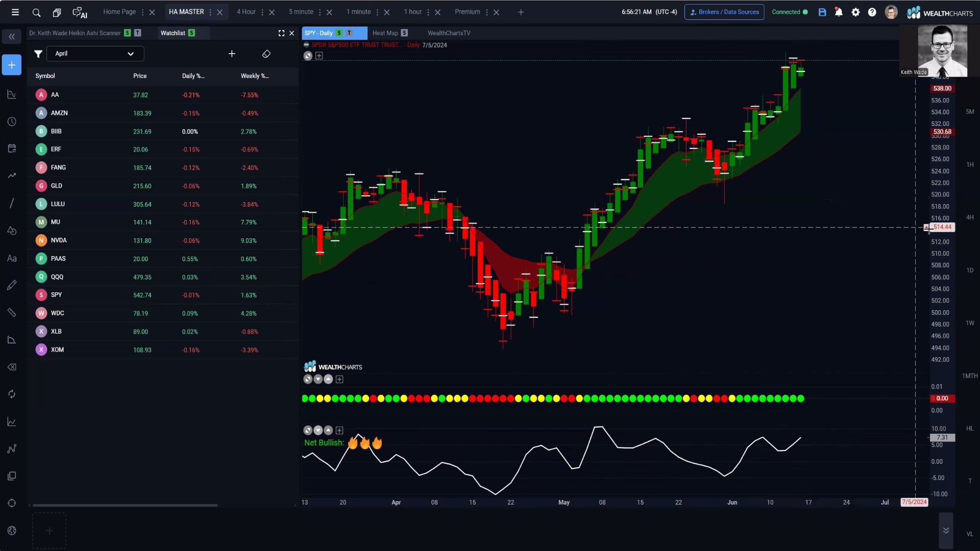Screen dimensions: 980x551
Task: Sort watchlist by Weekly % column
Action: (x=255, y=76)
